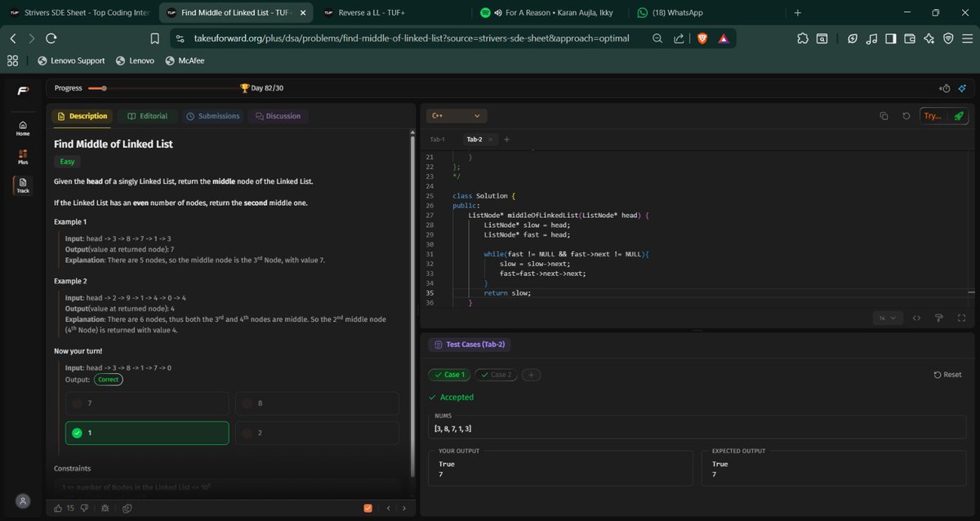Dislike the problem with thumbs-down icon
The height and width of the screenshot is (521, 980).
click(84, 508)
